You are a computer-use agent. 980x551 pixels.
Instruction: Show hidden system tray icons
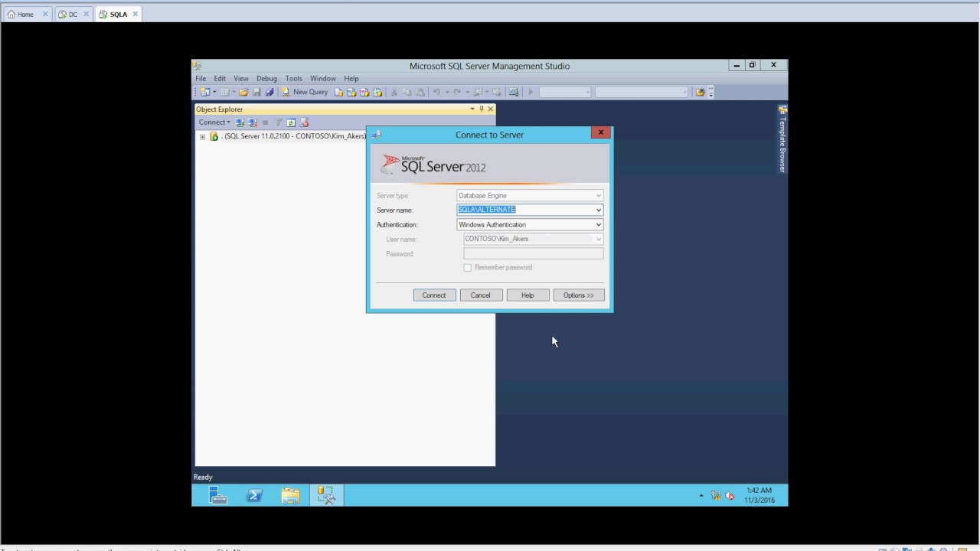tap(701, 496)
